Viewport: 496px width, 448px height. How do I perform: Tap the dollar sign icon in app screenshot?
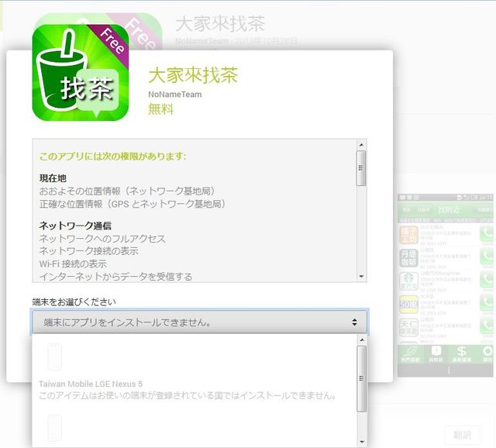(x=462, y=353)
